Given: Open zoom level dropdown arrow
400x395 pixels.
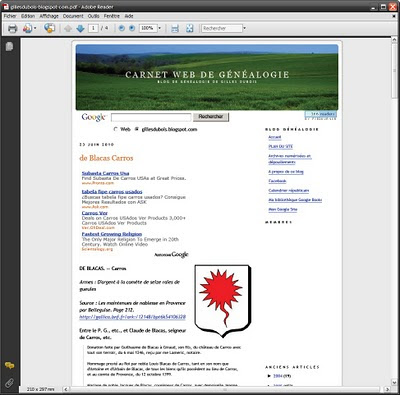Looking at the screenshot, I should click(159, 28).
